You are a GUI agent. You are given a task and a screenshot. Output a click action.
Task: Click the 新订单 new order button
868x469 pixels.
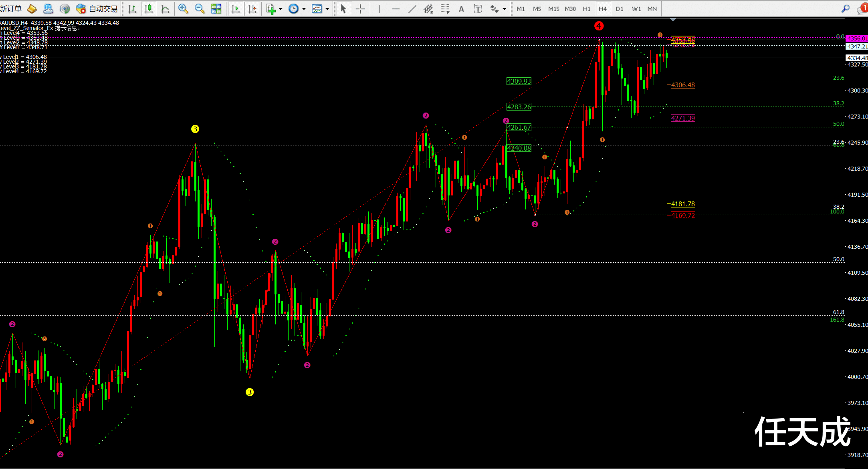click(x=11, y=8)
